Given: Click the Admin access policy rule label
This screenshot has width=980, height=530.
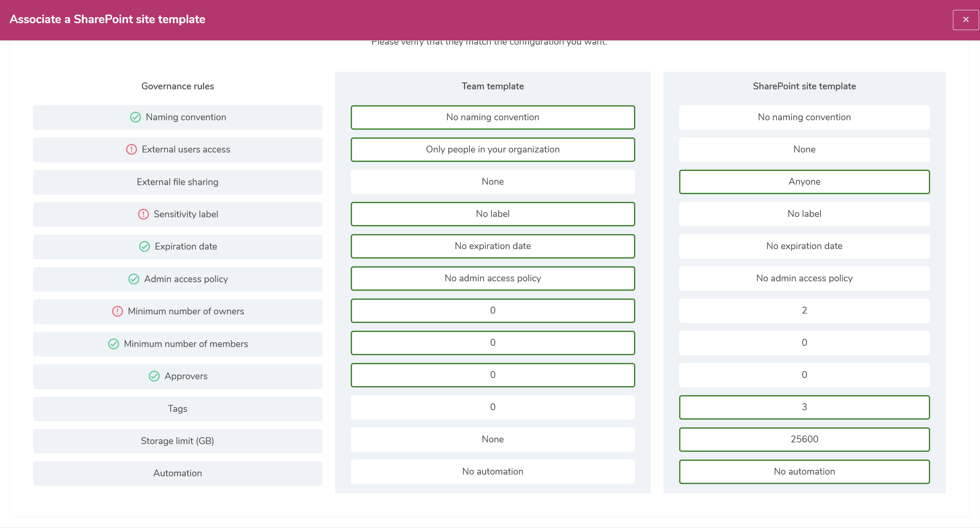Looking at the screenshot, I should 186,279.
